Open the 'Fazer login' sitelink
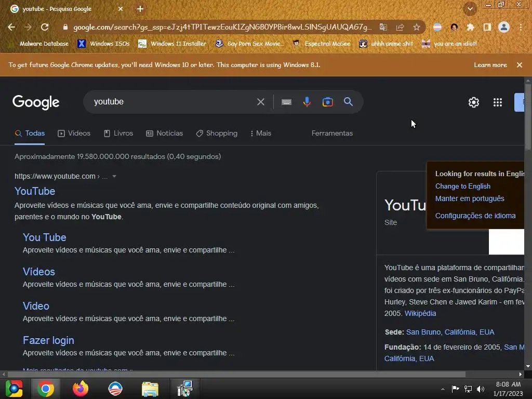Screen dimensions: 532x399 (48, 340)
